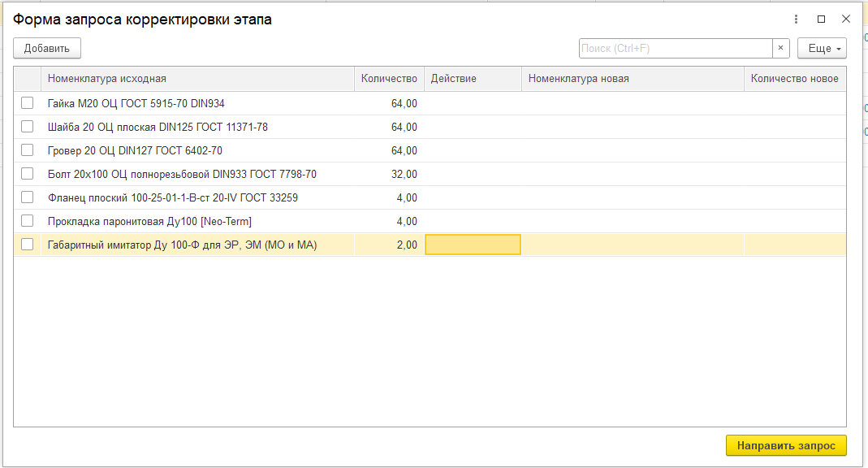The width and height of the screenshot is (868, 468).
Task: Toggle the Габаритный имитатор Ду 100-Ф checkbox
Action: [x=27, y=245]
